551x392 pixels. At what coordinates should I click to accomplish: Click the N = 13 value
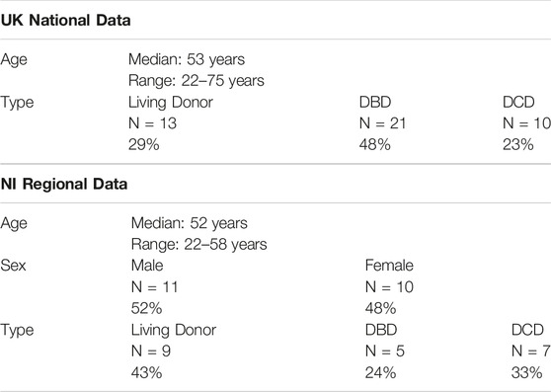[152, 123]
